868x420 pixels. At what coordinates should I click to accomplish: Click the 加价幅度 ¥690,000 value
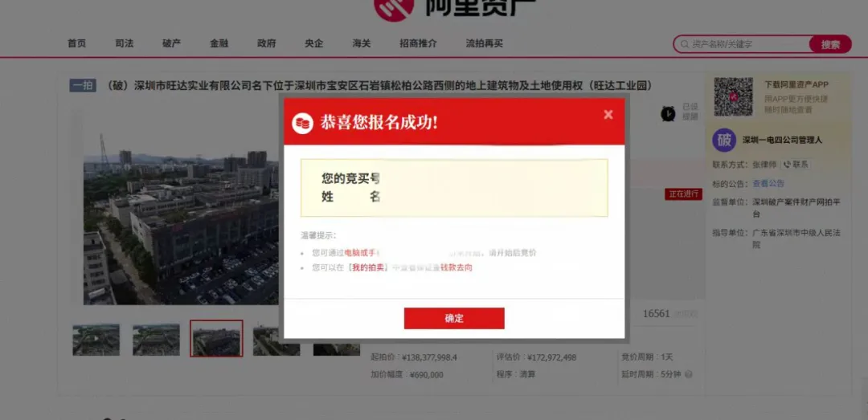(x=426, y=374)
